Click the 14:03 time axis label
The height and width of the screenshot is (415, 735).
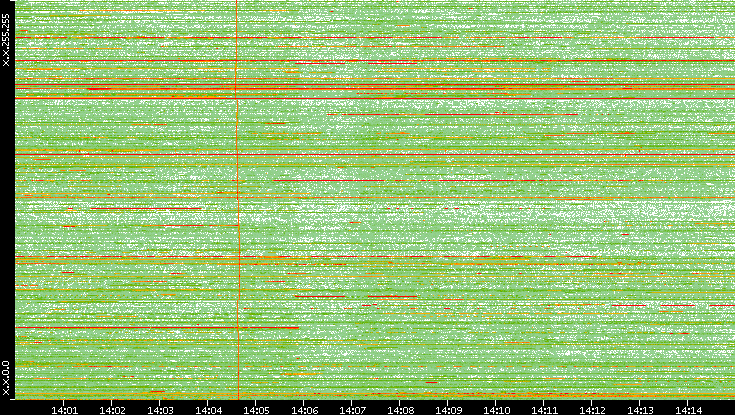click(160, 410)
